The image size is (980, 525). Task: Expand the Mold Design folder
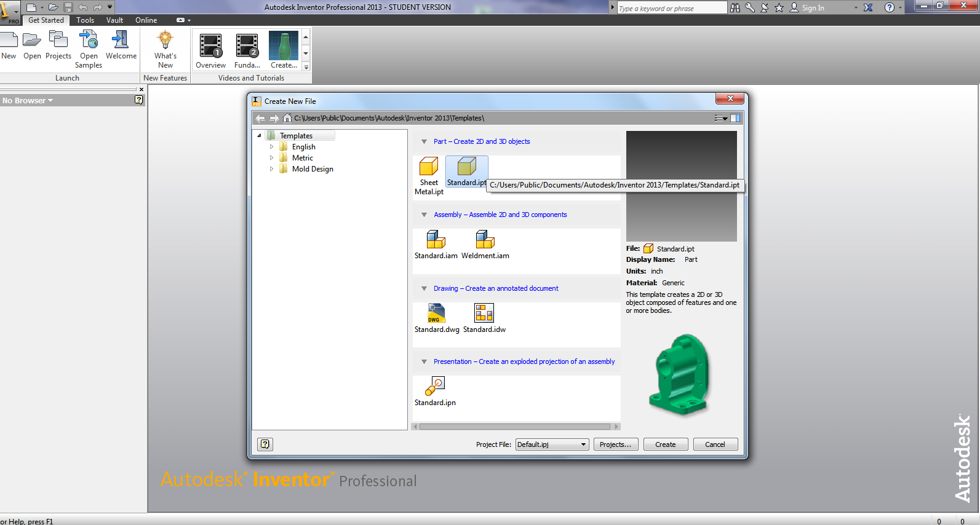point(271,169)
